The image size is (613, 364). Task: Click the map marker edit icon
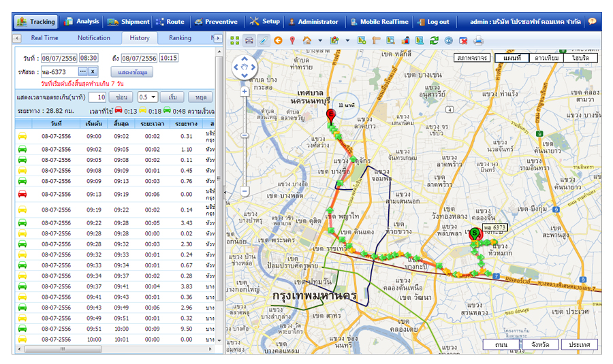coord(334,40)
